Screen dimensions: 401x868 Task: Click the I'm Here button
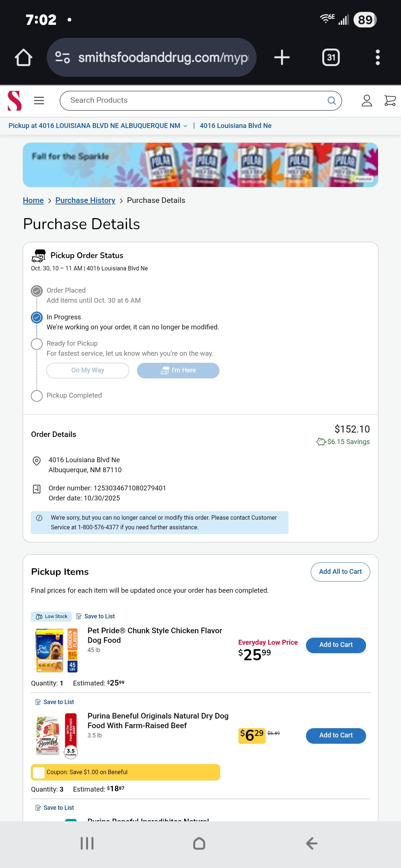pyautogui.click(x=178, y=370)
